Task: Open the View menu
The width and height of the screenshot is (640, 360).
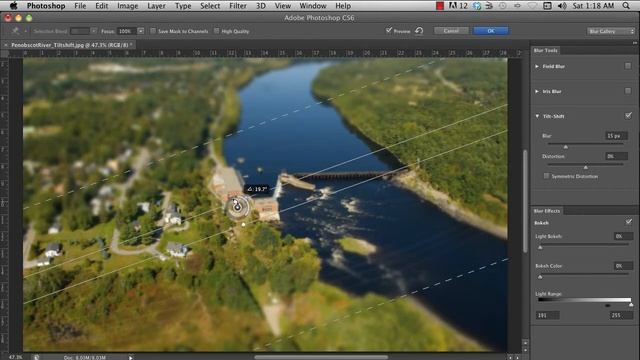Action: pos(282,6)
